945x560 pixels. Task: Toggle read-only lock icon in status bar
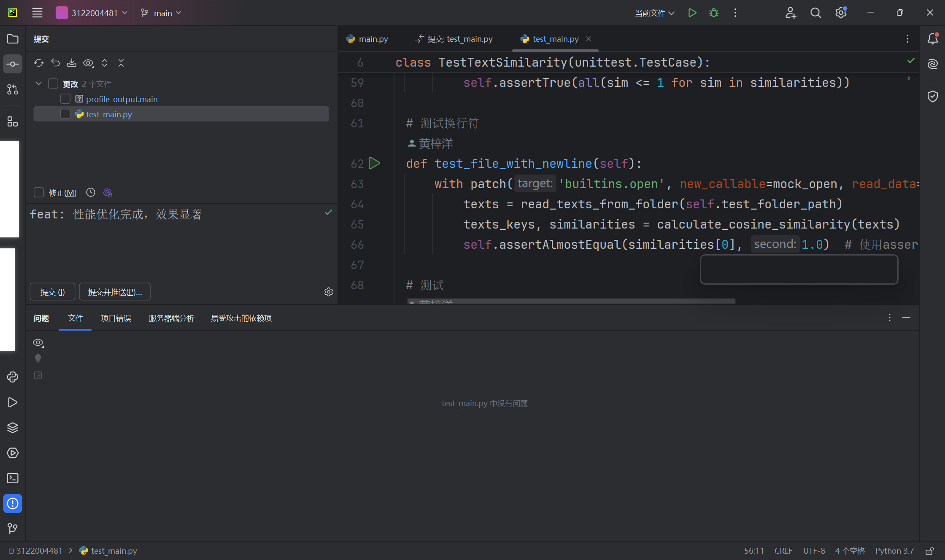[x=930, y=551]
